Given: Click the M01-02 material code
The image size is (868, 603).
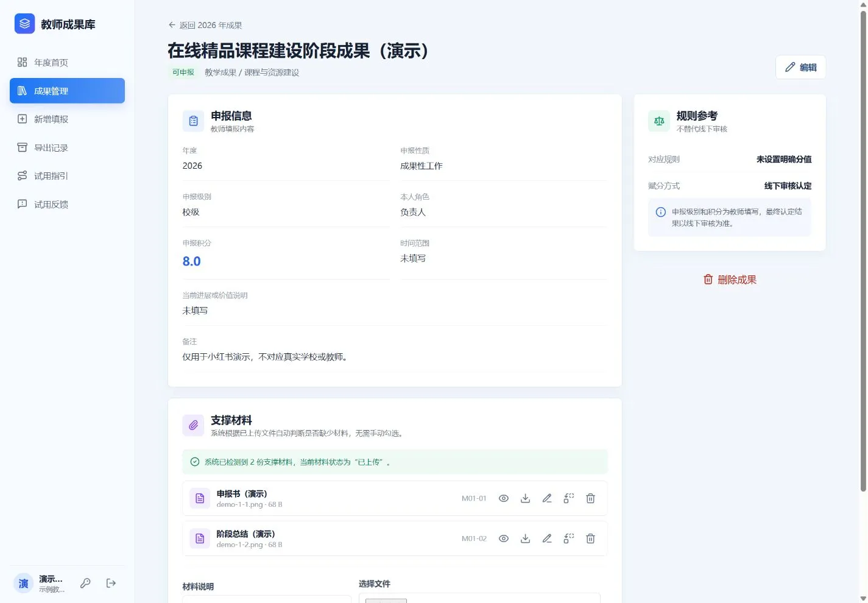Looking at the screenshot, I should 474,538.
